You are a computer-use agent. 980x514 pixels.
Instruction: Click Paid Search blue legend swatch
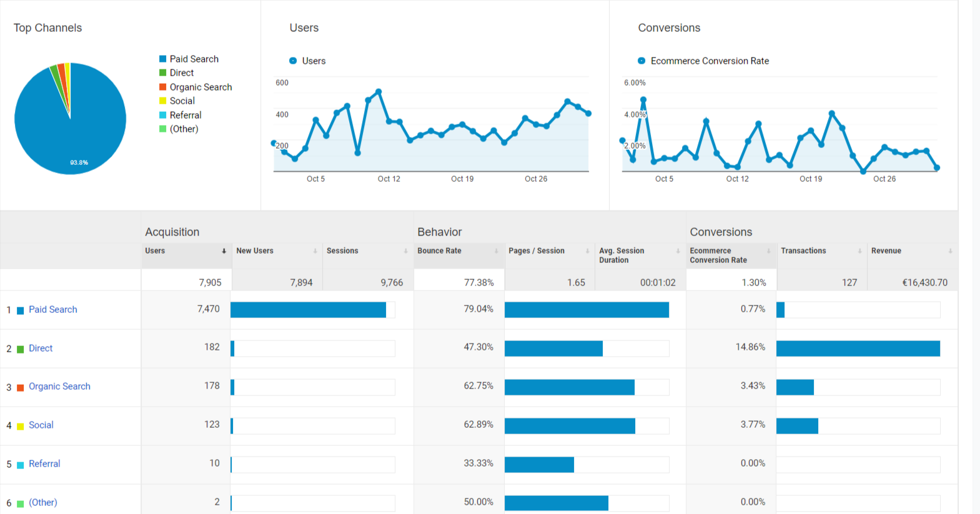163,59
